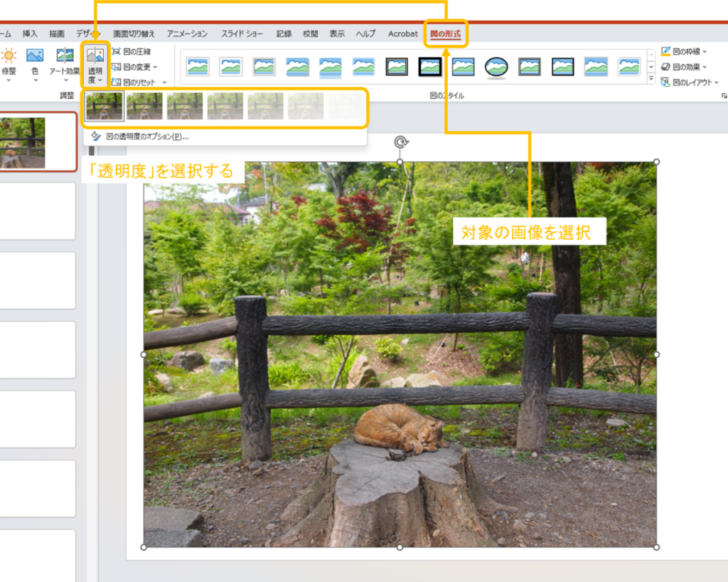This screenshot has height=582, width=728.
Task: Switch to the アニメーション ribbon tab
Action: [x=188, y=33]
